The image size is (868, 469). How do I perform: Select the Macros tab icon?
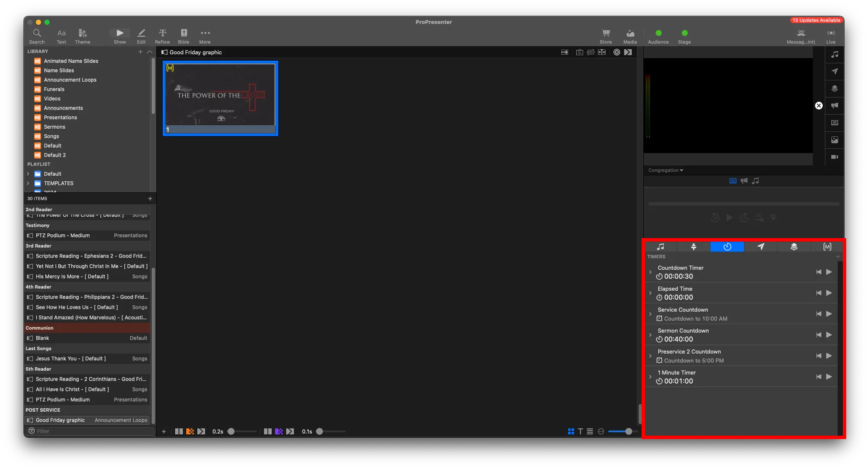pos(827,247)
